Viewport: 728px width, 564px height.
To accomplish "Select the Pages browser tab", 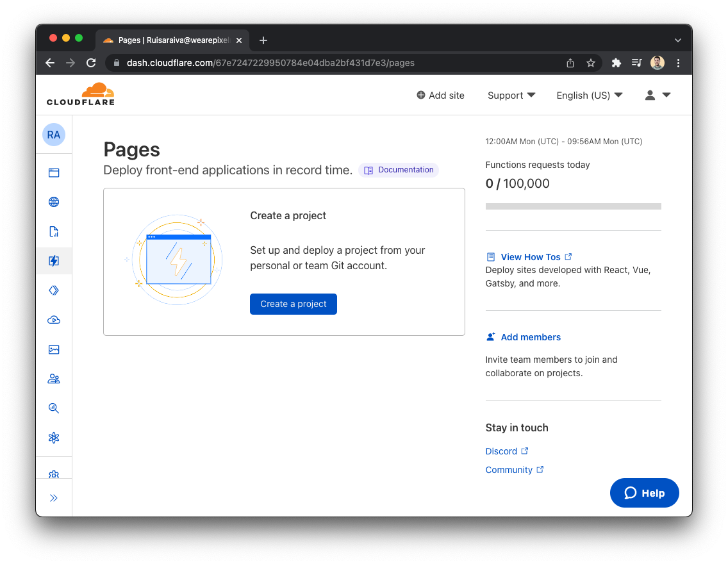I will click(x=172, y=40).
